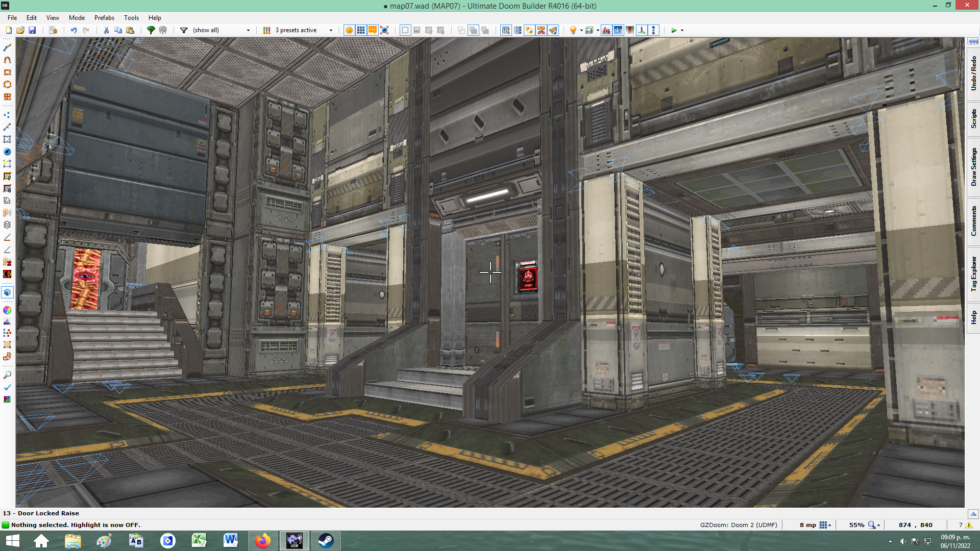The height and width of the screenshot is (551, 980).
Task: Toggle dynamic lights sun icon
Action: [349, 30]
